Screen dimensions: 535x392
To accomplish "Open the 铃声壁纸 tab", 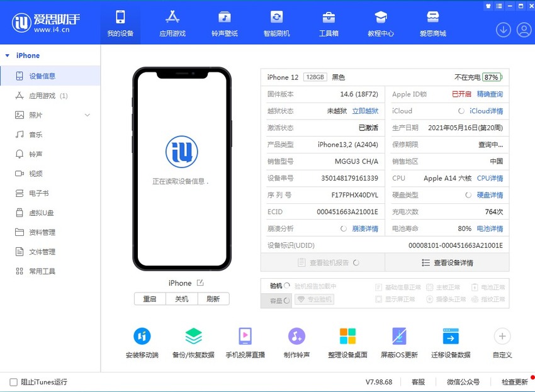I will pos(225,23).
